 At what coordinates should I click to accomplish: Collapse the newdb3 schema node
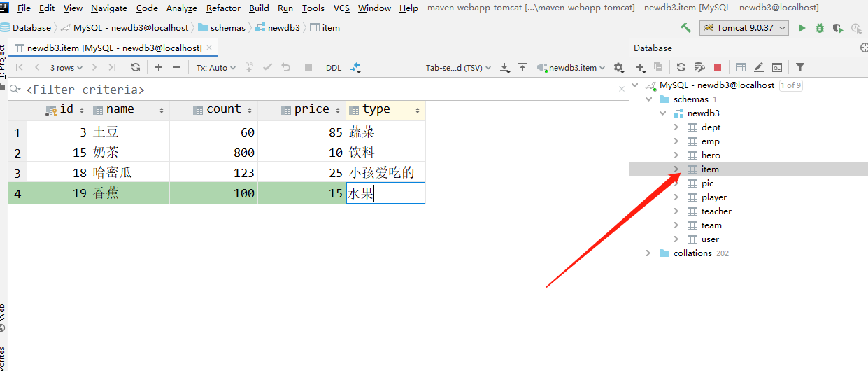(663, 113)
